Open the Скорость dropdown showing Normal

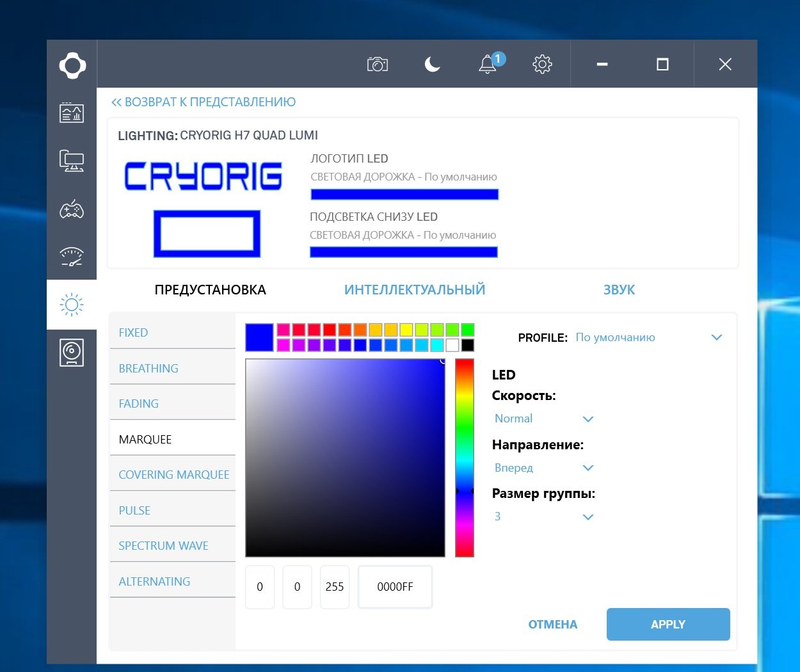click(544, 419)
